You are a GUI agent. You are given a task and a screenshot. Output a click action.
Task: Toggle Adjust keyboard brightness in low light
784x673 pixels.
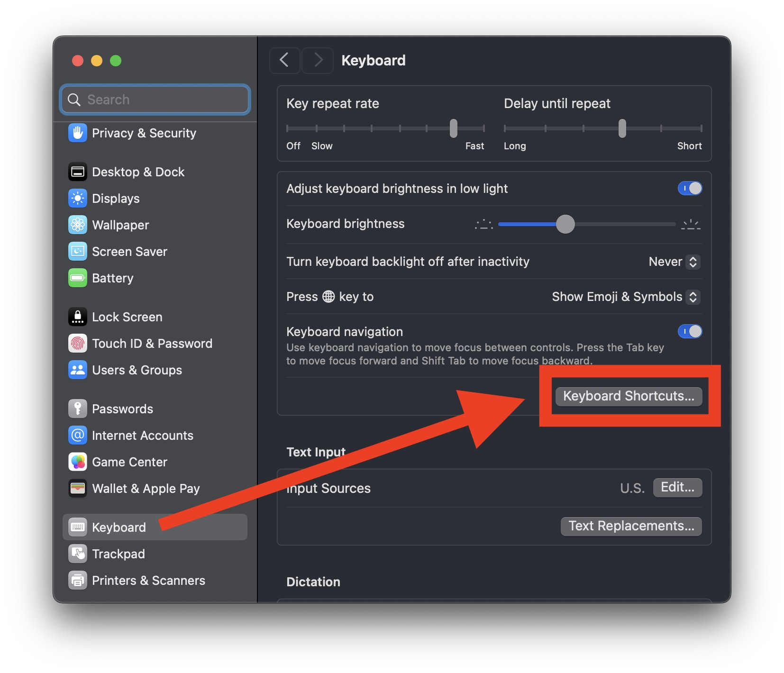coord(690,188)
